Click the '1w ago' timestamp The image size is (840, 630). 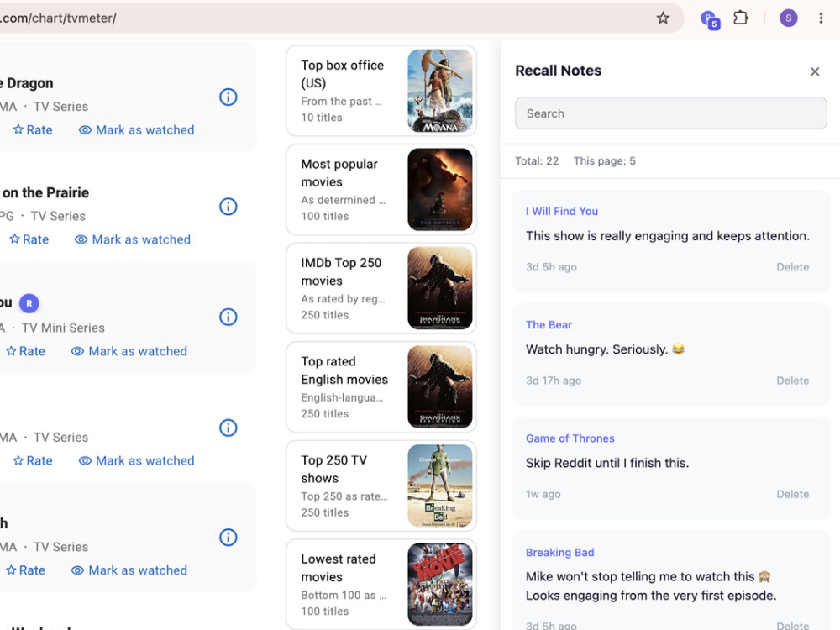coord(543,494)
